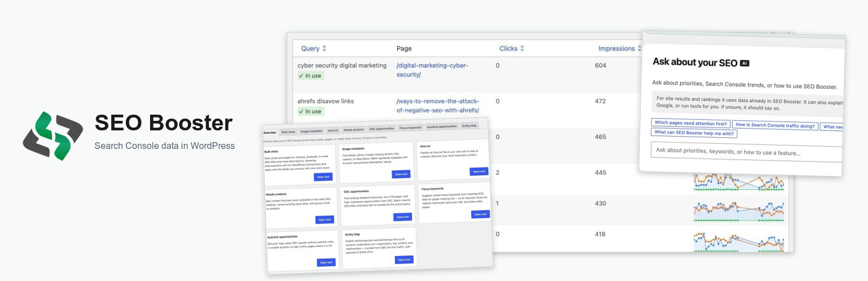Click the 604 impressions value
The image size is (868, 281).
600,65
